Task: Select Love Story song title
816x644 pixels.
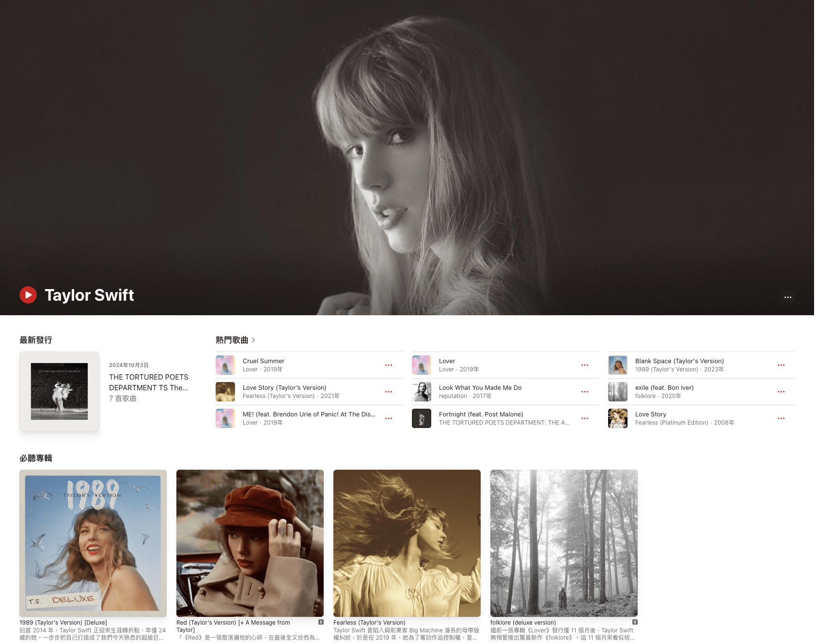Action: click(x=651, y=414)
